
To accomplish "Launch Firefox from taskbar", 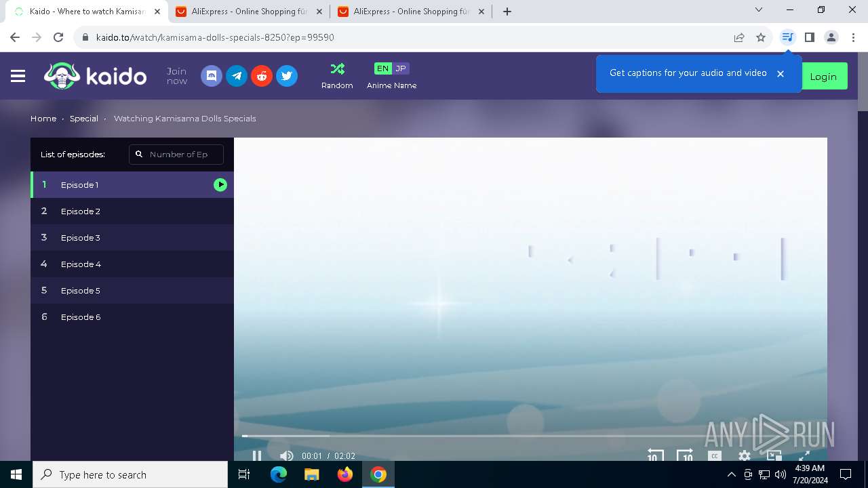I will tap(345, 474).
